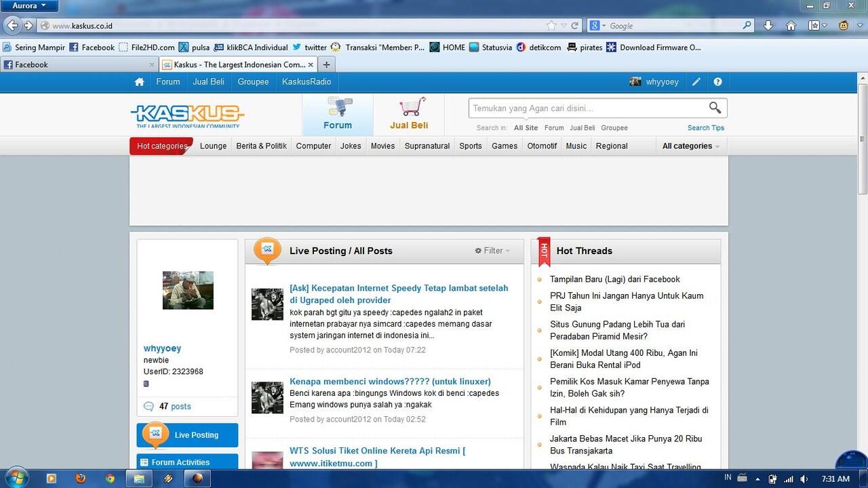This screenshot has height=488, width=868.
Task: Open media player taskbar icon
Action: 51,479
